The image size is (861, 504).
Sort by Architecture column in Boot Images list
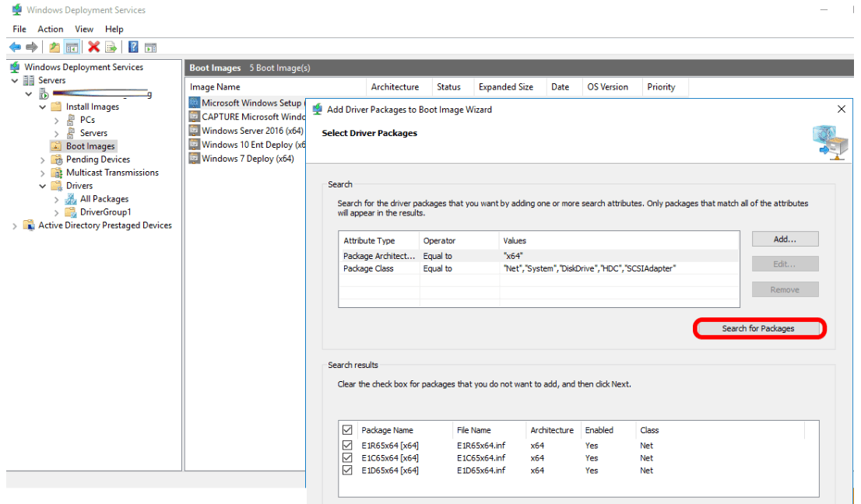pyautogui.click(x=399, y=86)
